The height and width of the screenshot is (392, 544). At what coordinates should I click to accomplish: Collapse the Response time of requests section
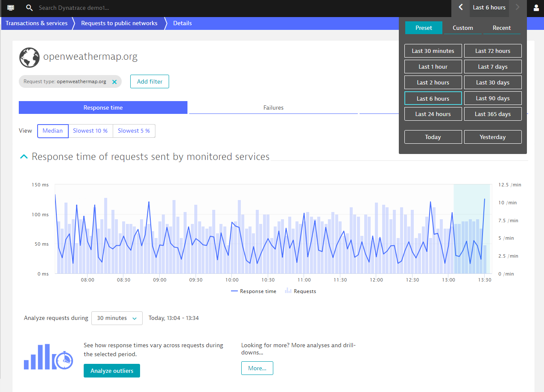point(23,157)
